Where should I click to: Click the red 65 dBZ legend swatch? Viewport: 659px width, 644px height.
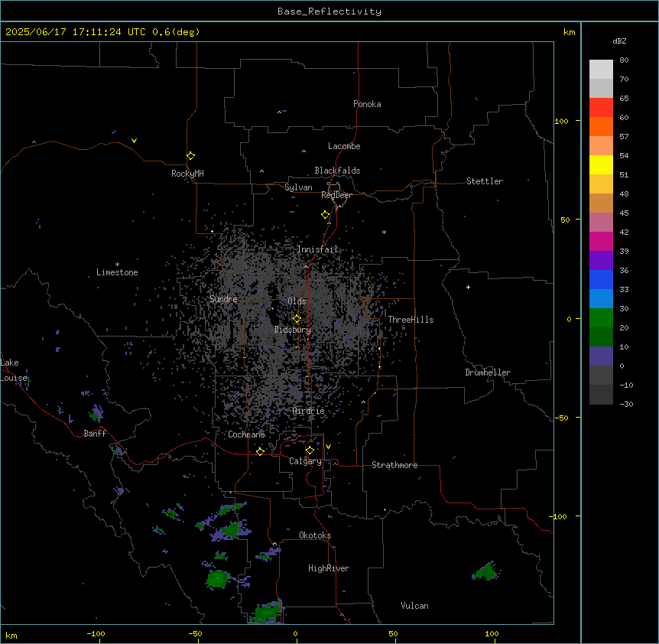click(601, 107)
